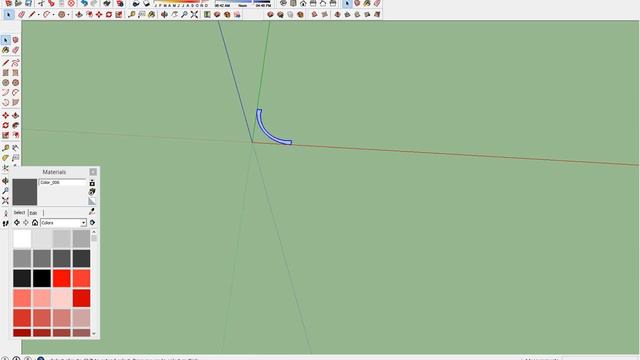Close the Materials panel
Image resolution: width=640 pixels, height=360 pixels.
click(93, 172)
